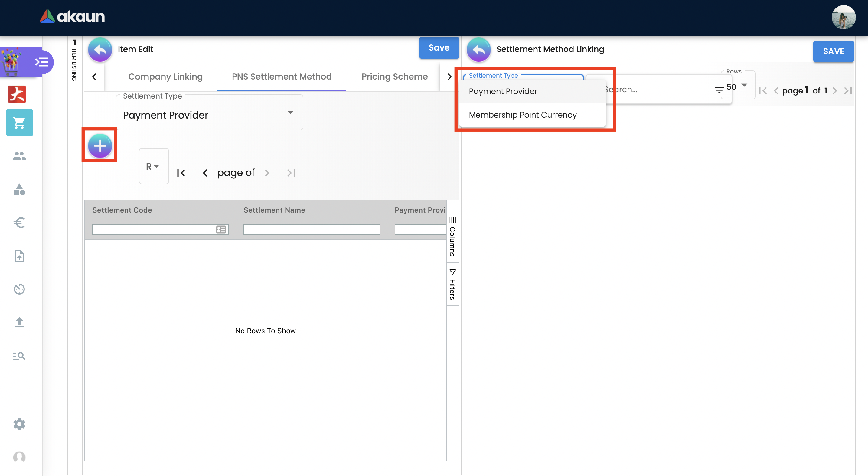This screenshot has height=476, width=868.
Task: Open the shopping cart module in the sidebar
Action: [x=20, y=122]
